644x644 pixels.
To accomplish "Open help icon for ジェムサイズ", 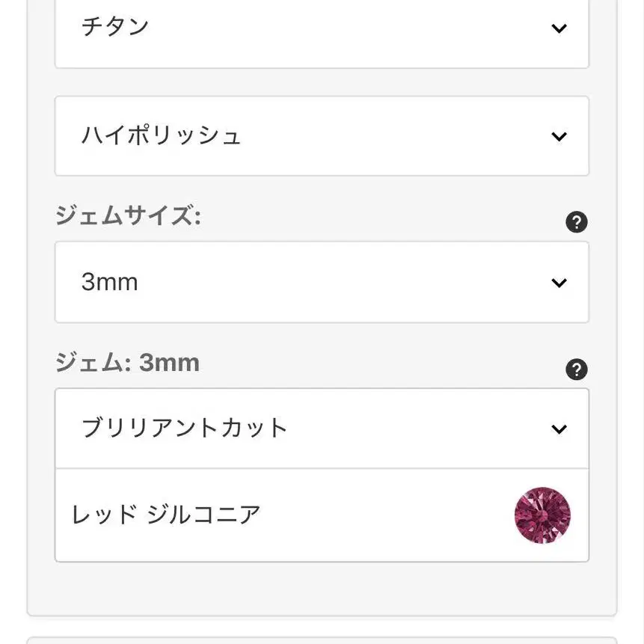I will (576, 222).
